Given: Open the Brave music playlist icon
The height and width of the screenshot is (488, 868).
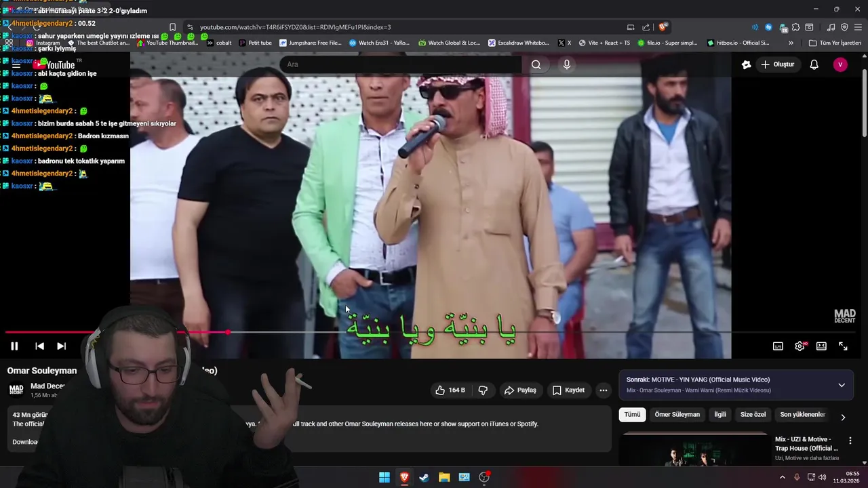Looking at the screenshot, I should coord(831,27).
